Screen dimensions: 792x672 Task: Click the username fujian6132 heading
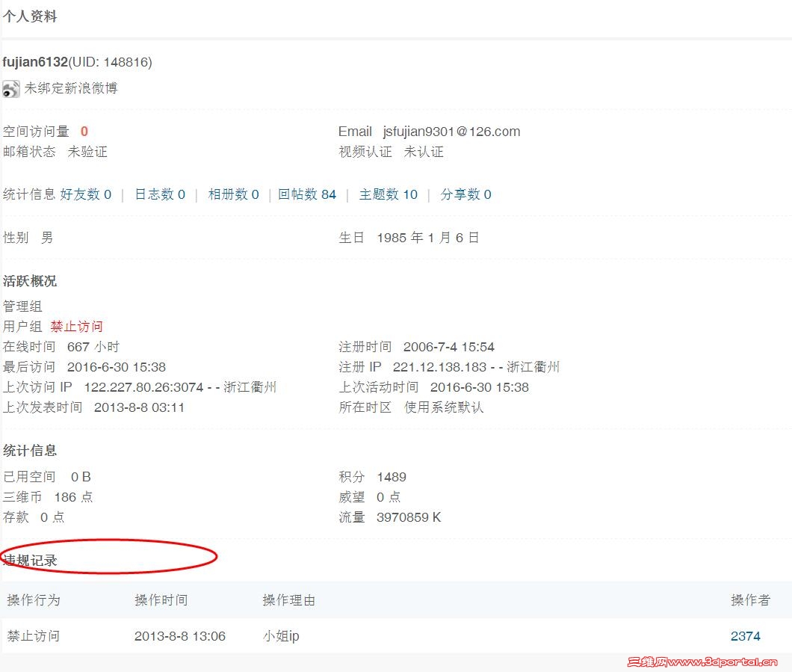click(36, 61)
